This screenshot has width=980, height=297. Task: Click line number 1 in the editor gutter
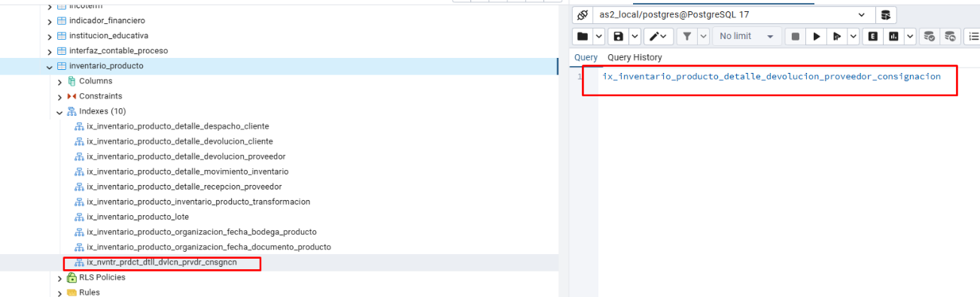click(580, 77)
